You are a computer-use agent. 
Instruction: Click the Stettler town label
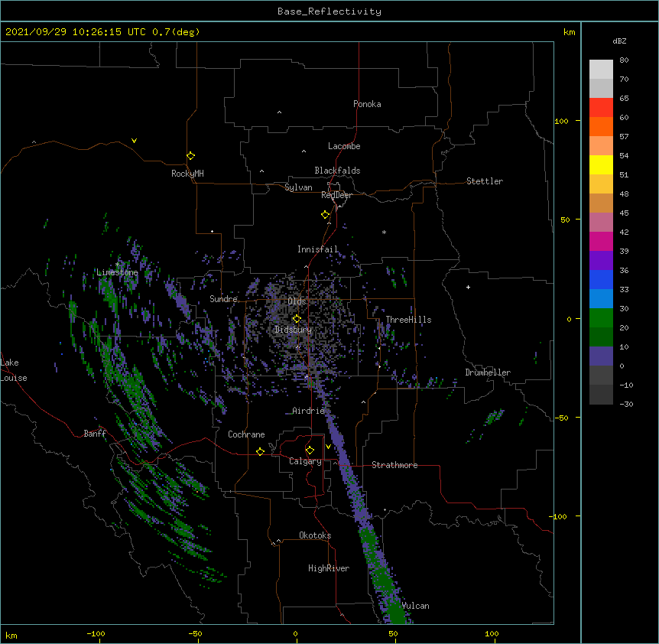485,181
